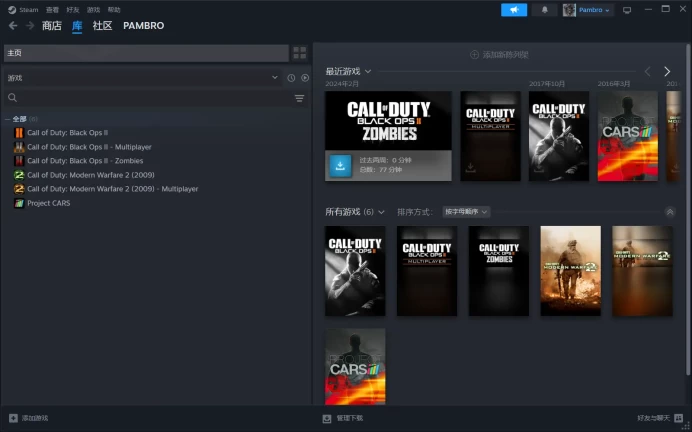
Task: Select Call of Duty: Black Ops II
Action: (x=68, y=132)
